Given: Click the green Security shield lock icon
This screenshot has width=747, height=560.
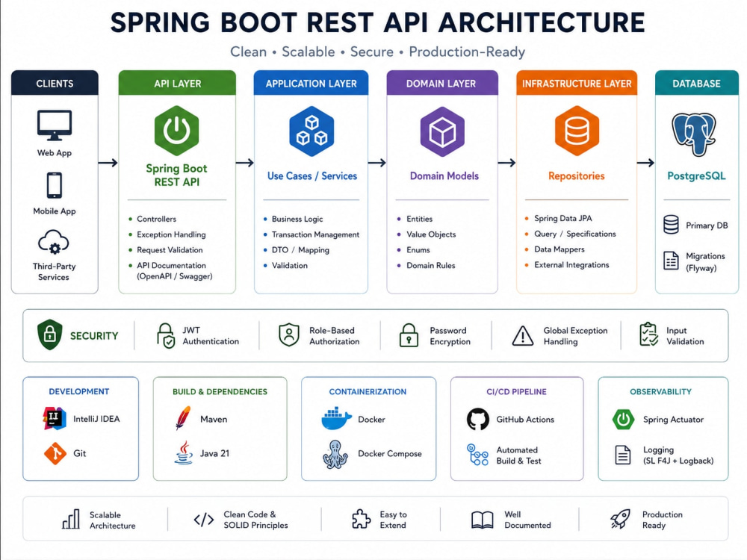Looking at the screenshot, I should (49, 335).
